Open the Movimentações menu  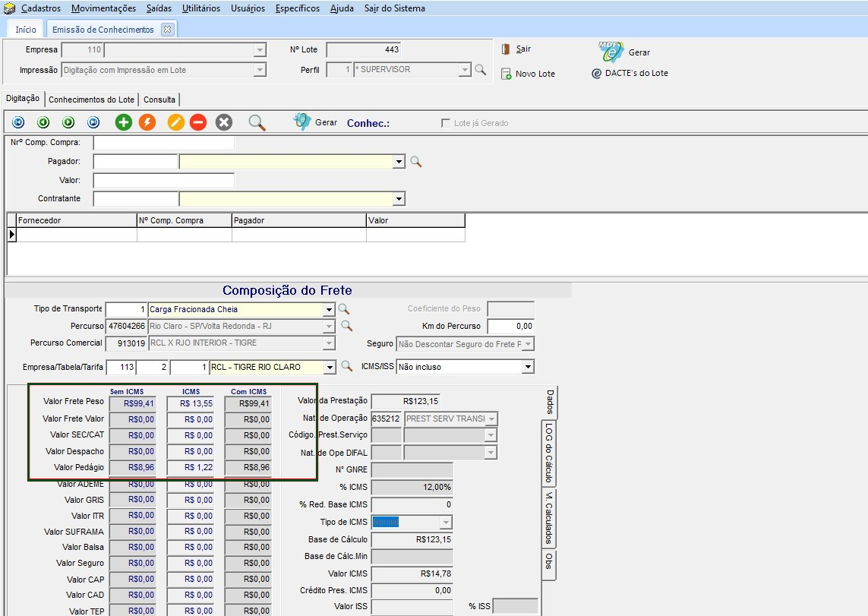click(103, 8)
